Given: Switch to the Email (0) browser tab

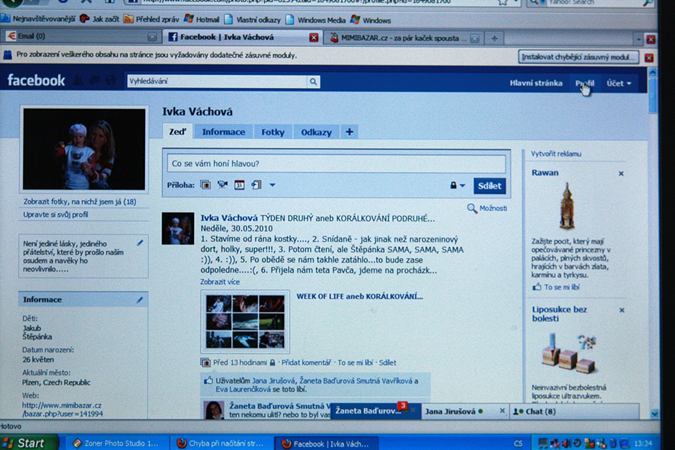Looking at the screenshot, I should (80, 36).
